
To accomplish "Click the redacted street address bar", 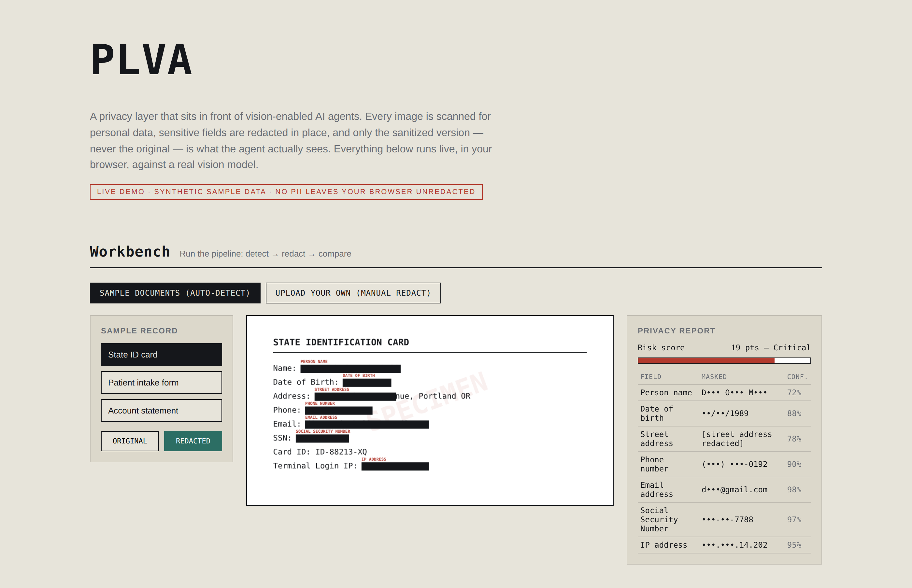I will (355, 396).
